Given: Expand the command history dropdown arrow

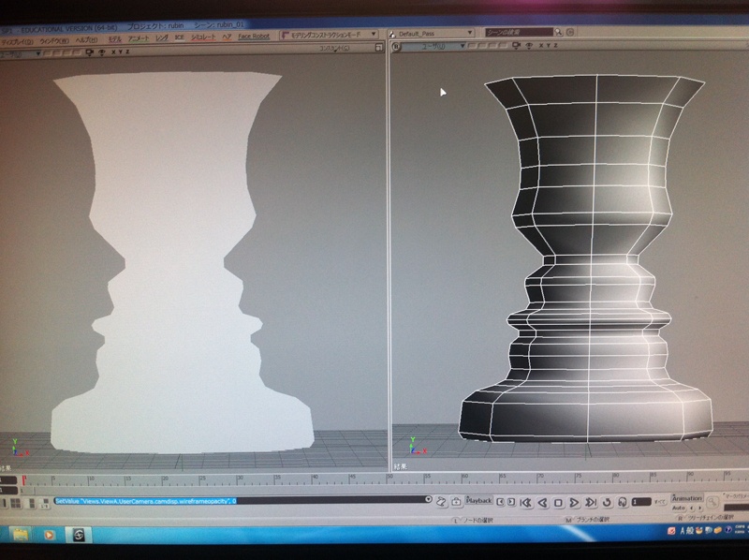Looking at the screenshot, I should (x=428, y=501).
